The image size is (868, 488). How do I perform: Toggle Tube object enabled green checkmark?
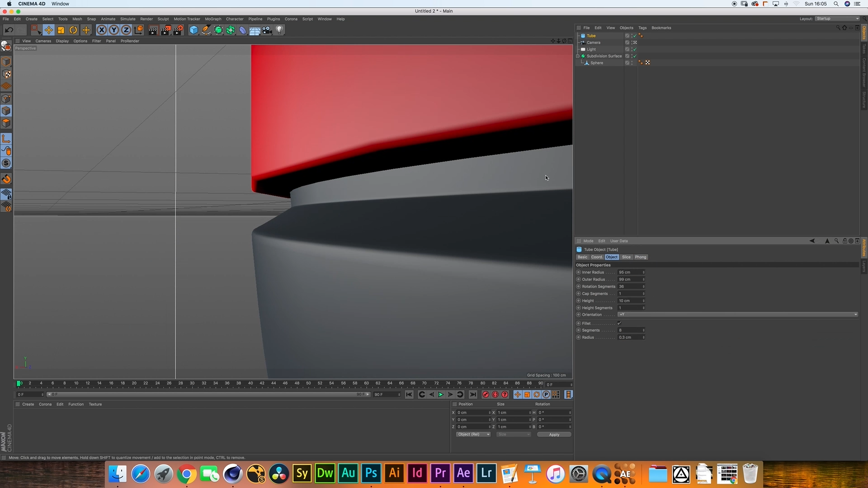[635, 36]
